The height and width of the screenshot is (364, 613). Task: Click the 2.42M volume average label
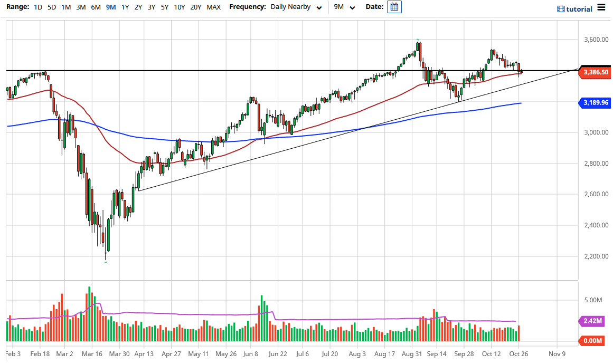[x=592, y=321]
